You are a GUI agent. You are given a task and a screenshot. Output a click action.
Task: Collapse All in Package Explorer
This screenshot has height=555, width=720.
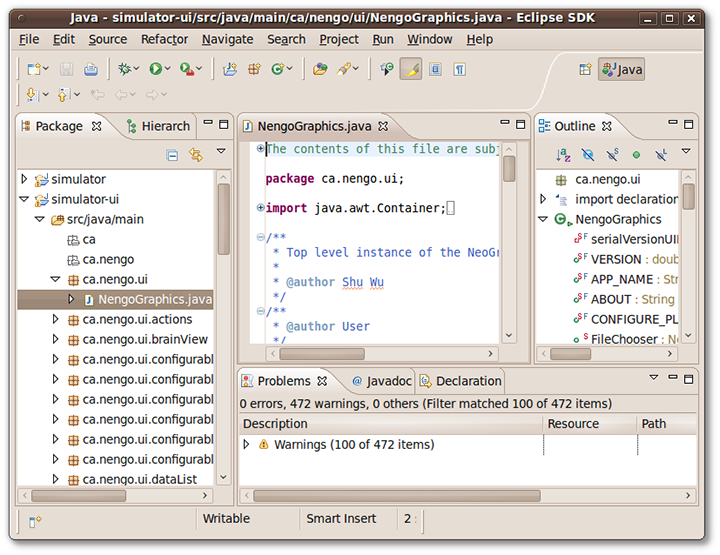172,156
